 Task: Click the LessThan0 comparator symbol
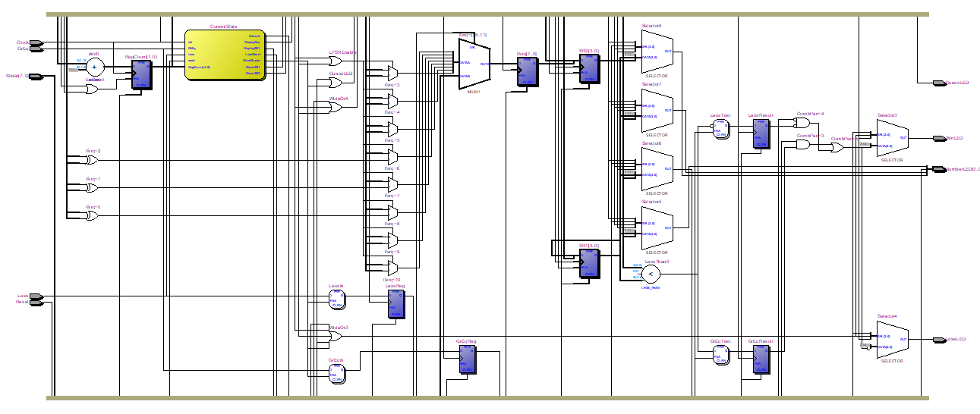click(651, 273)
